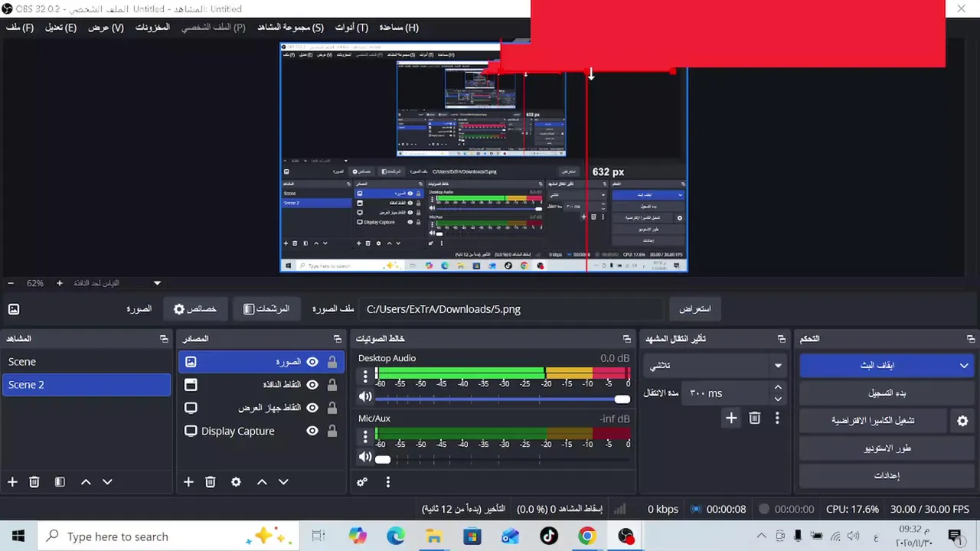Click استعراض to browse image file
The height and width of the screenshot is (551, 980).
coord(695,309)
